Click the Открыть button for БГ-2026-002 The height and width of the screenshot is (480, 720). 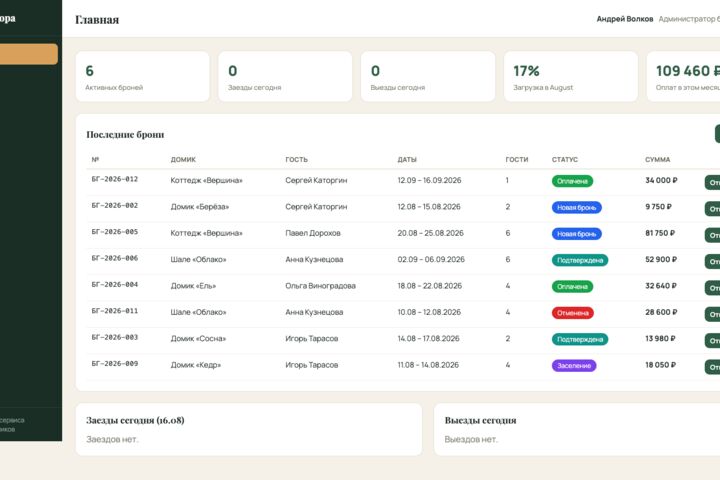tap(713, 209)
